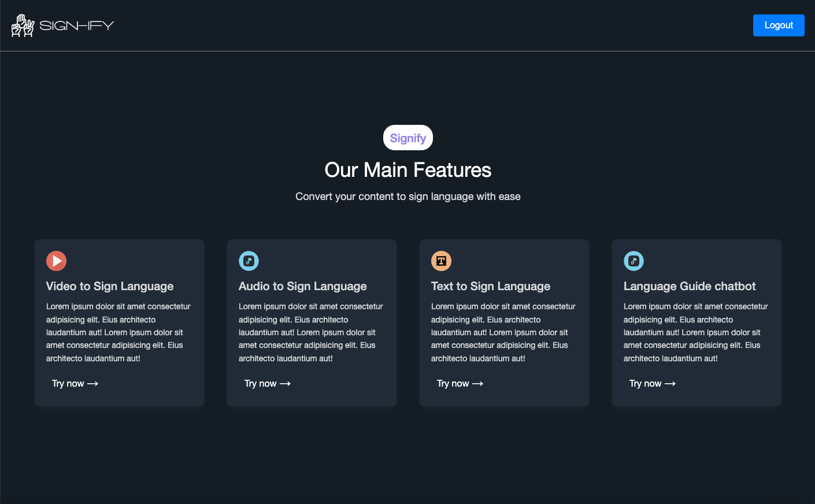Image resolution: width=815 pixels, height=504 pixels.
Task: Select the Video to Sign Language card title
Action: click(x=109, y=286)
